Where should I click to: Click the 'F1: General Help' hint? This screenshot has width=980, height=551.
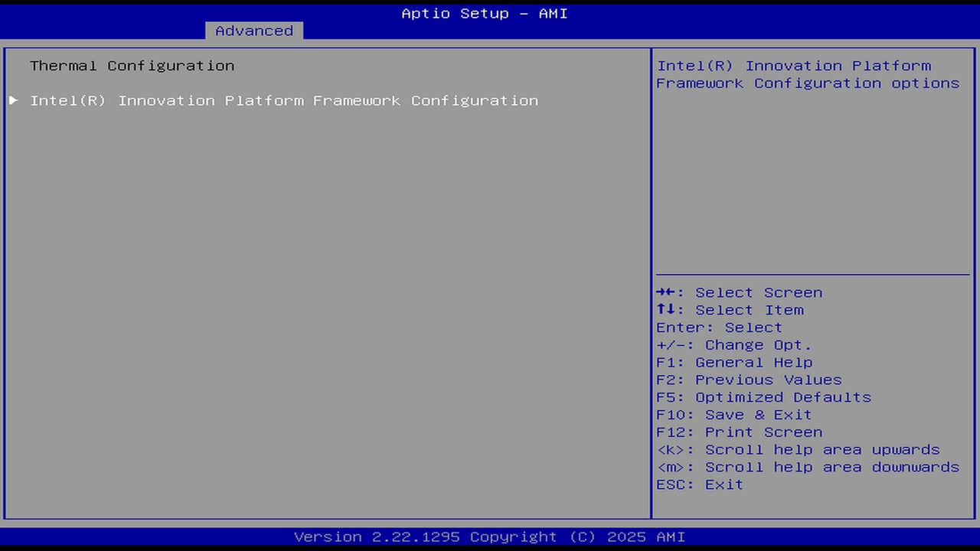734,363
